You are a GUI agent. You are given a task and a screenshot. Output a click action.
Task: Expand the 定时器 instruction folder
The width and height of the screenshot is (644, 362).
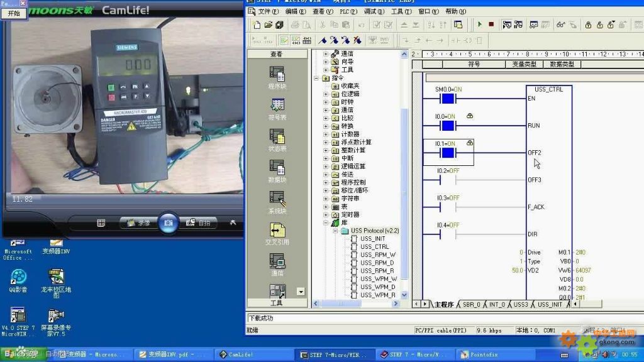(x=326, y=215)
